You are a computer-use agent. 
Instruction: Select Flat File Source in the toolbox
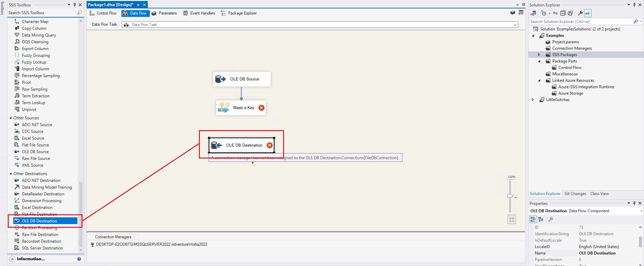click(x=35, y=145)
